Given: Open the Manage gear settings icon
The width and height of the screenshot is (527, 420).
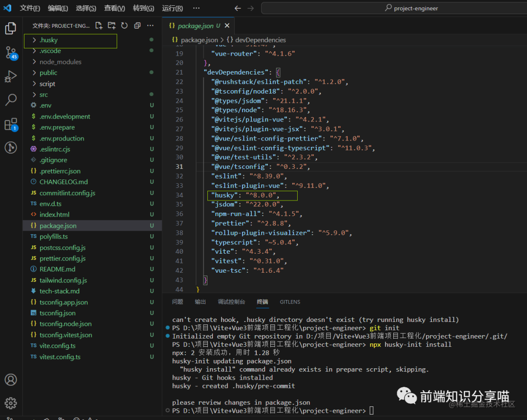Looking at the screenshot, I should (11, 403).
